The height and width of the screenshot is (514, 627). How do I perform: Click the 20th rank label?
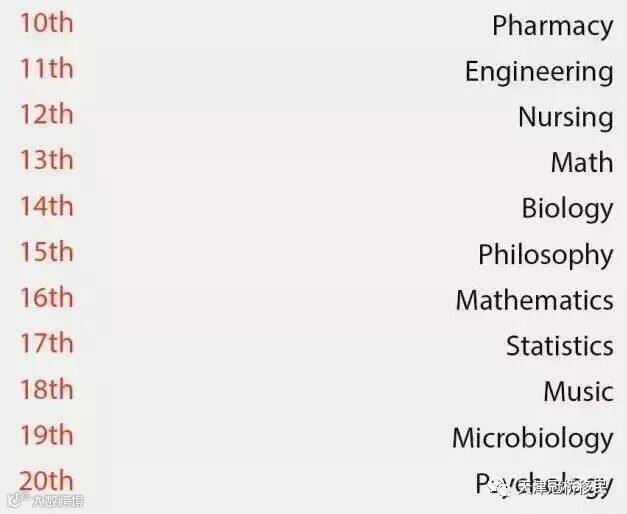tap(46, 480)
